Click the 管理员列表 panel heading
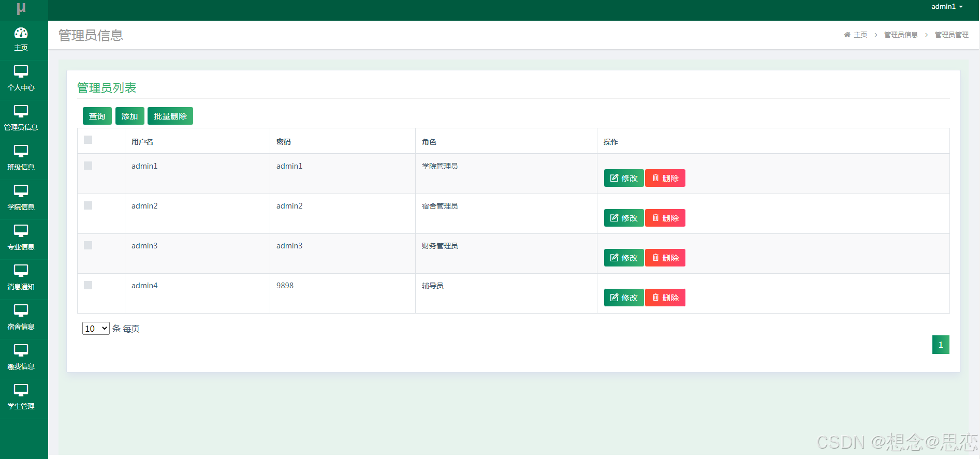The width and height of the screenshot is (980, 459). (107, 88)
